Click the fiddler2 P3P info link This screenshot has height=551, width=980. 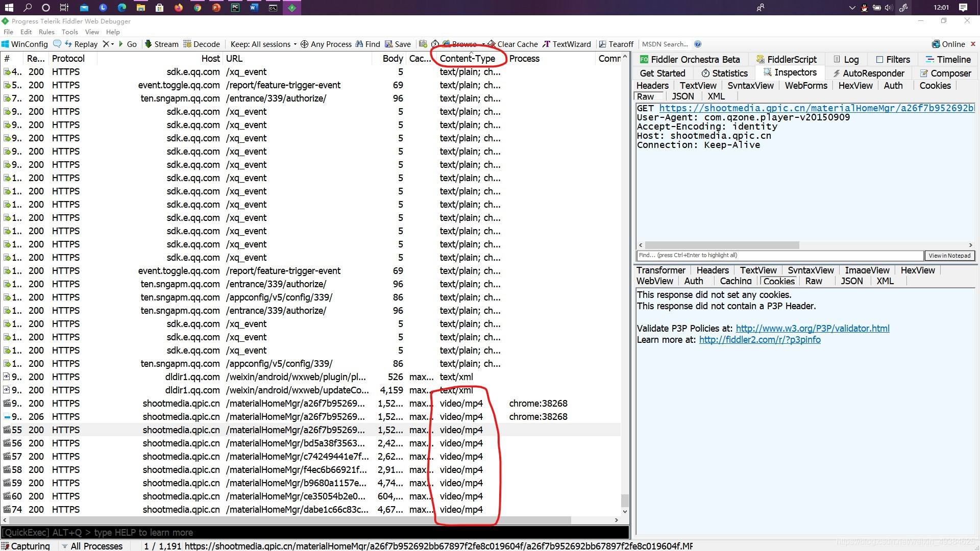click(x=759, y=340)
